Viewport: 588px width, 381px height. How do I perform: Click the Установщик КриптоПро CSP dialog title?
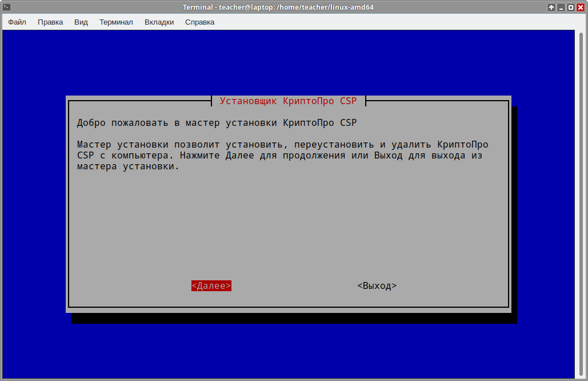[x=288, y=101]
